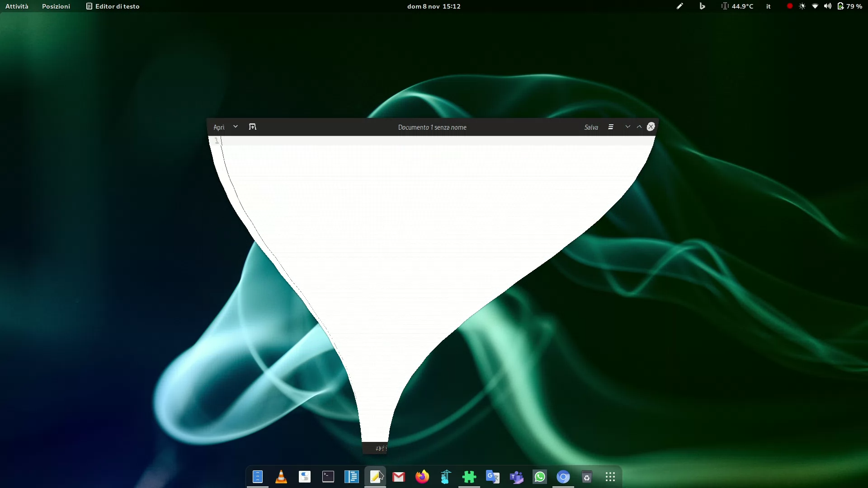This screenshot has width=868, height=488.
Task: Click the red recording indicator
Action: click(x=789, y=6)
